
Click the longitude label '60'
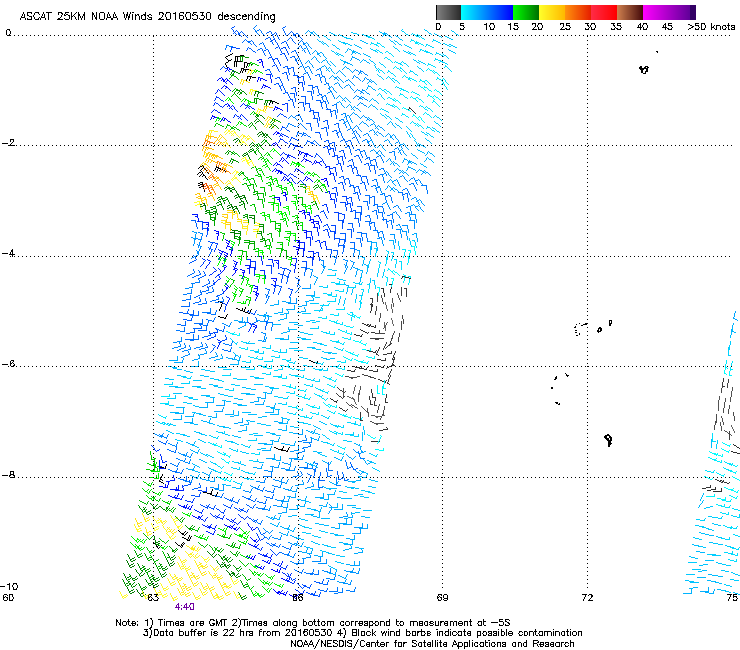point(8,598)
